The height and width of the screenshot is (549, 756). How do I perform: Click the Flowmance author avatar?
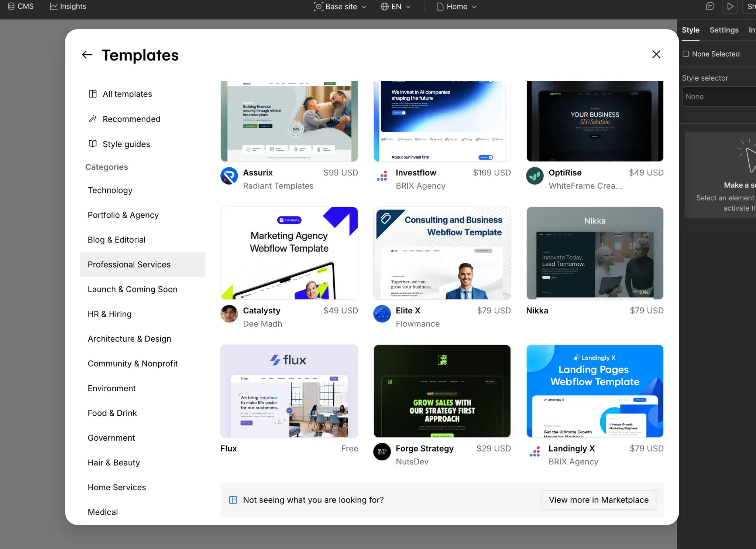coord(382,314)
